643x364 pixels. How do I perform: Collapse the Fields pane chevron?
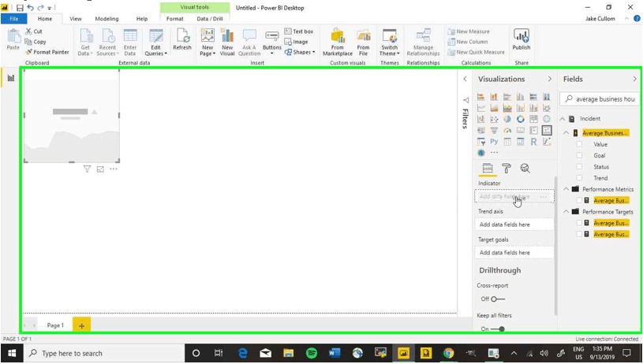(634, 79)
